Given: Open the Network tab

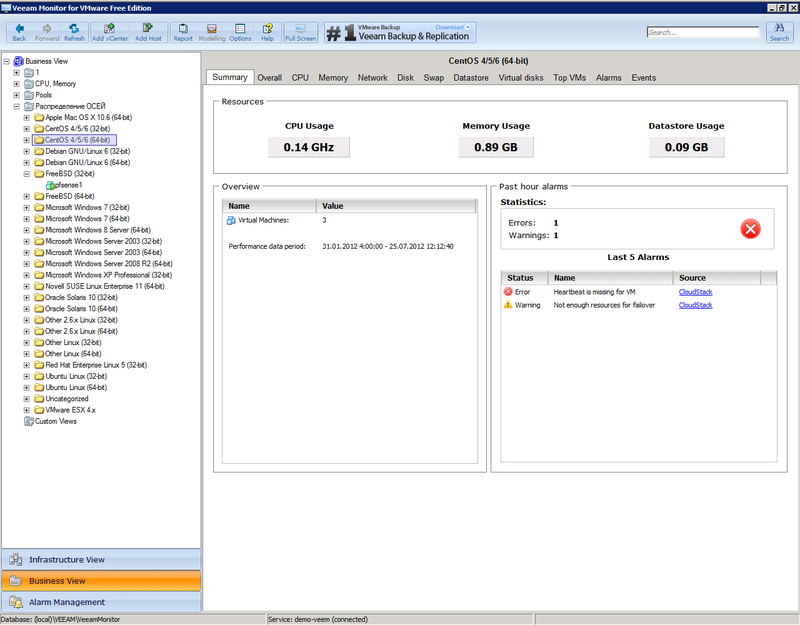Looking at the screenshot, I should tap(372, 78).
